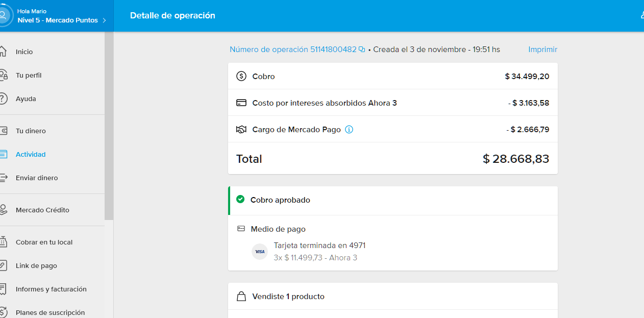The width and height of the screenshot is (644, 318).
Task: Click the Cobro dollar-circle icon
Action: (x=241, y=77)
